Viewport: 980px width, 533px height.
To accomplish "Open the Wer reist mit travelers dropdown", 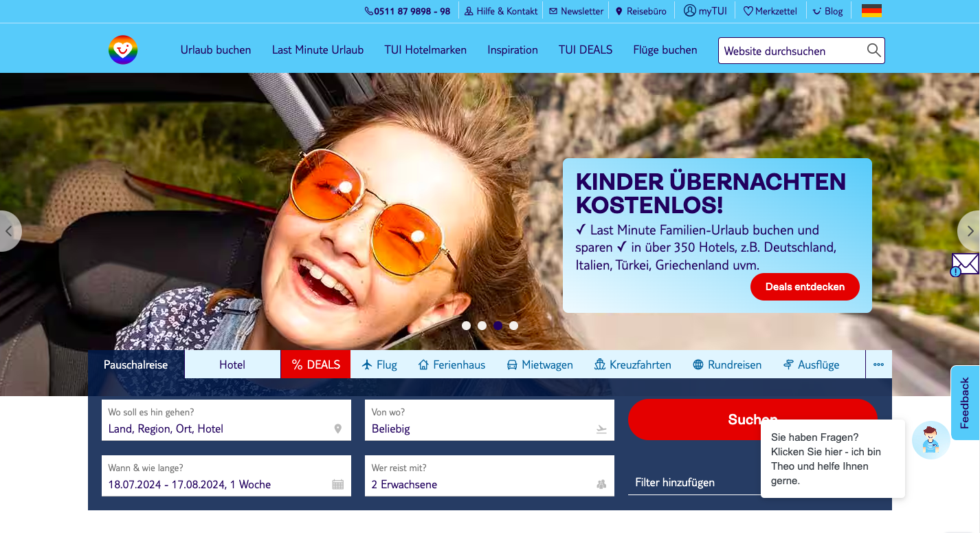I will [x=489, y=476].
